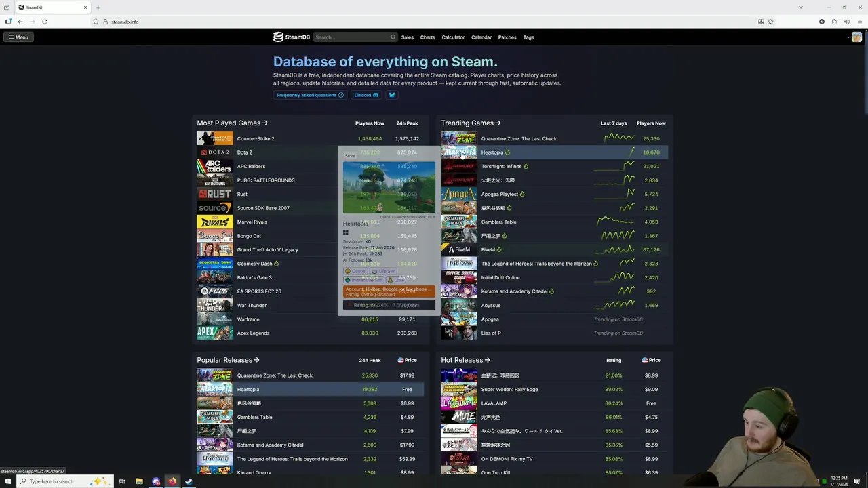Open the Counter-Strike 2 game thumbnail
The width and height of the screenshot is (868, 488).
(x=215, y=138)
